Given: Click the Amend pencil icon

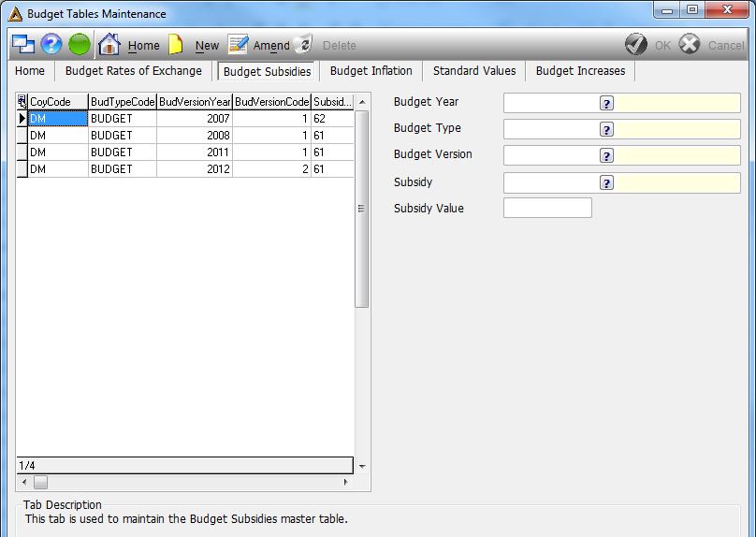Looking at the screenshot, I should (238, 44).
